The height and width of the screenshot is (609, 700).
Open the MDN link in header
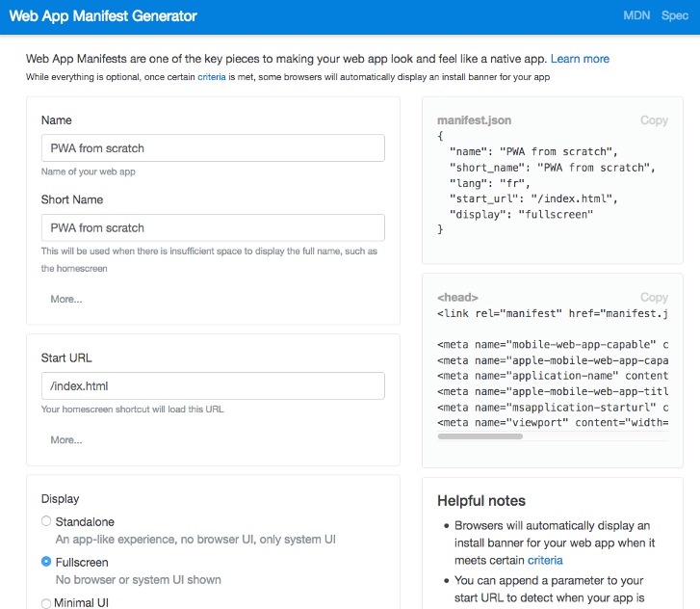coord(636,15)
